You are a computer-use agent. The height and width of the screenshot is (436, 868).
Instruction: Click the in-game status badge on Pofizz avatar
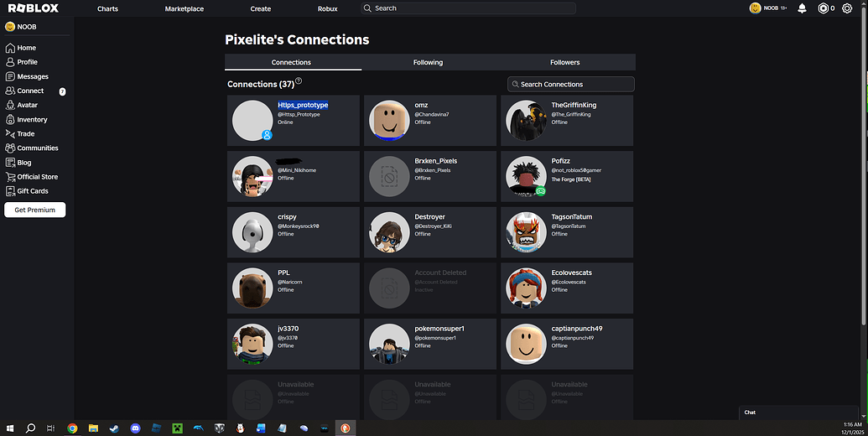coord(541,191)
